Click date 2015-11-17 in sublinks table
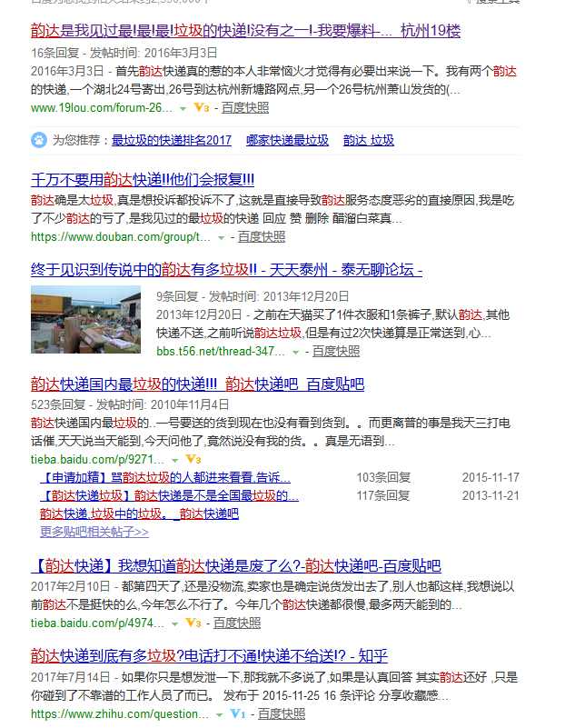Viewport: 565px width, 728px height. (491, 477)
